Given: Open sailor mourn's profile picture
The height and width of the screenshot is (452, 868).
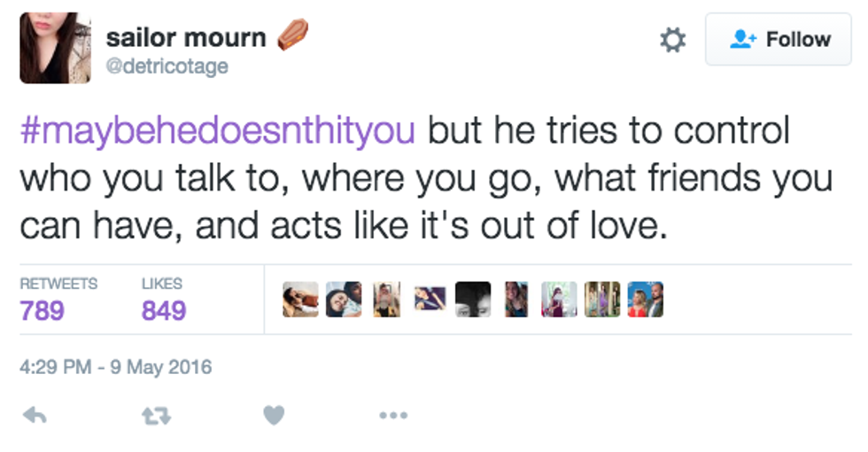Looking at the screenshot, I should pos(55,48).
